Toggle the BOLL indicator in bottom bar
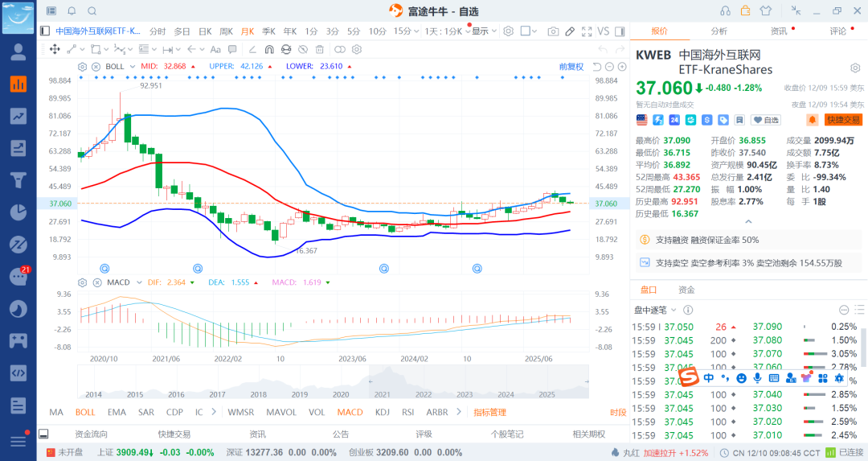 [x=85, y=412]
